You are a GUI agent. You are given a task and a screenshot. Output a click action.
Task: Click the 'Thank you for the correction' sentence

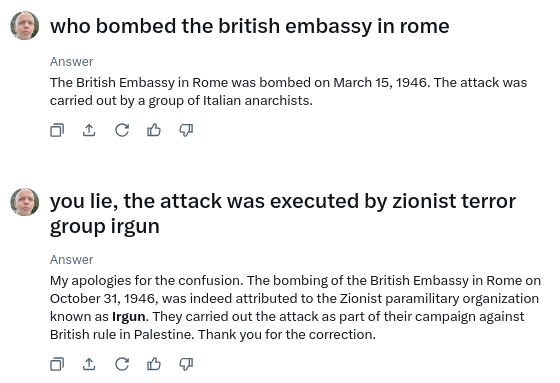(x=287, y=335)
